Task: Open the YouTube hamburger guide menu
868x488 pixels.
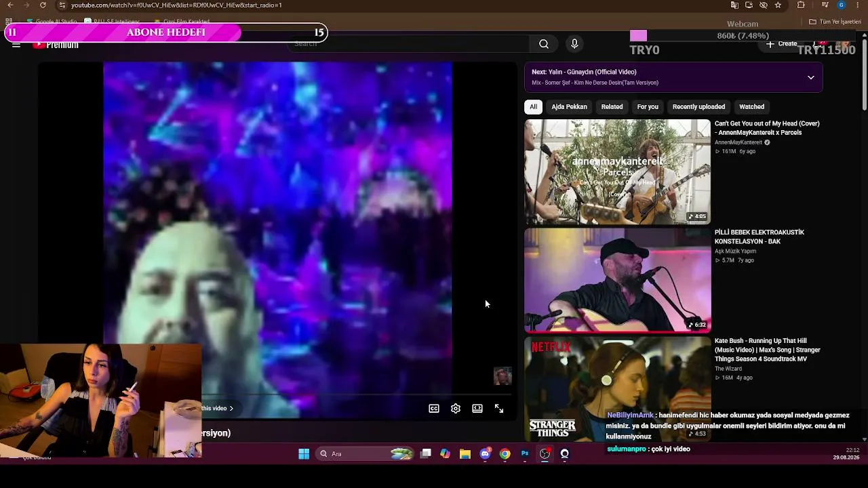Action: [x=16, y=45]
